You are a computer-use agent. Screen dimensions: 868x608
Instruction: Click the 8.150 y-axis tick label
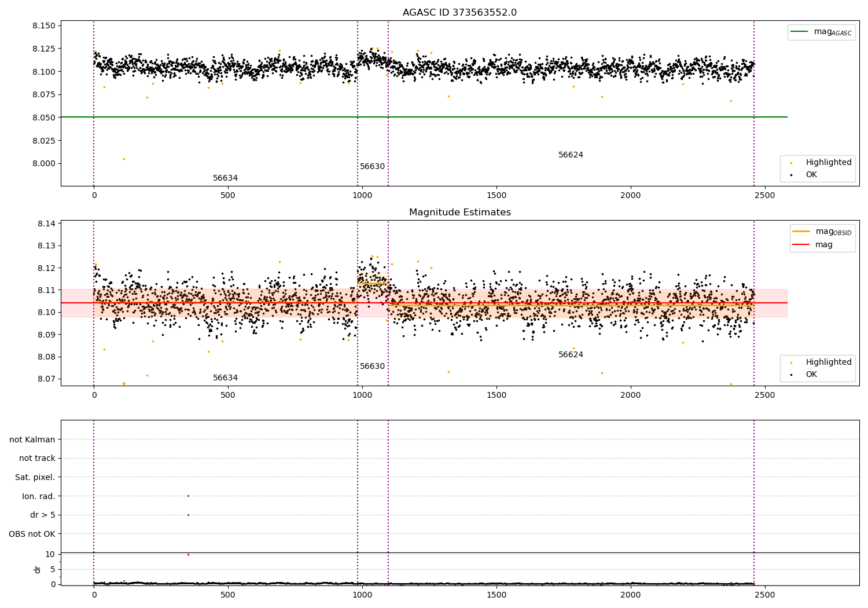pos(44,26)
